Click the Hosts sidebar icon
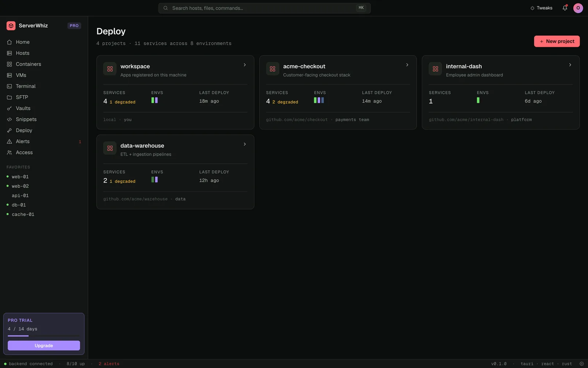588x368 pixels. [x=10, y=53]
